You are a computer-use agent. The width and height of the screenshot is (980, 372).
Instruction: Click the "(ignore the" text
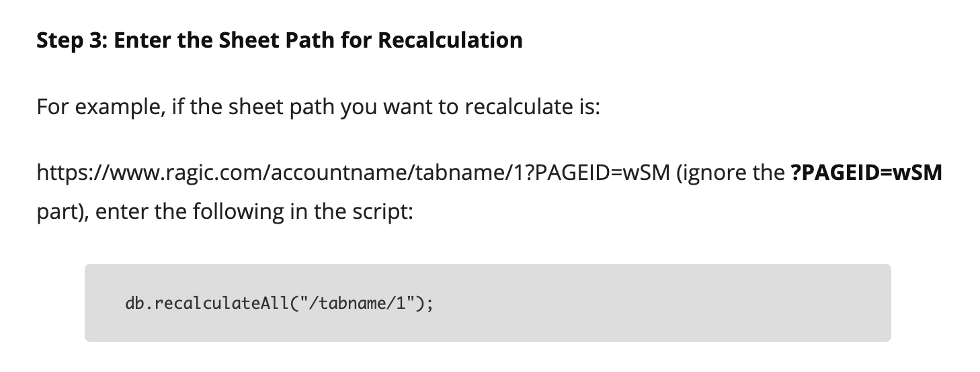[729, 173]
